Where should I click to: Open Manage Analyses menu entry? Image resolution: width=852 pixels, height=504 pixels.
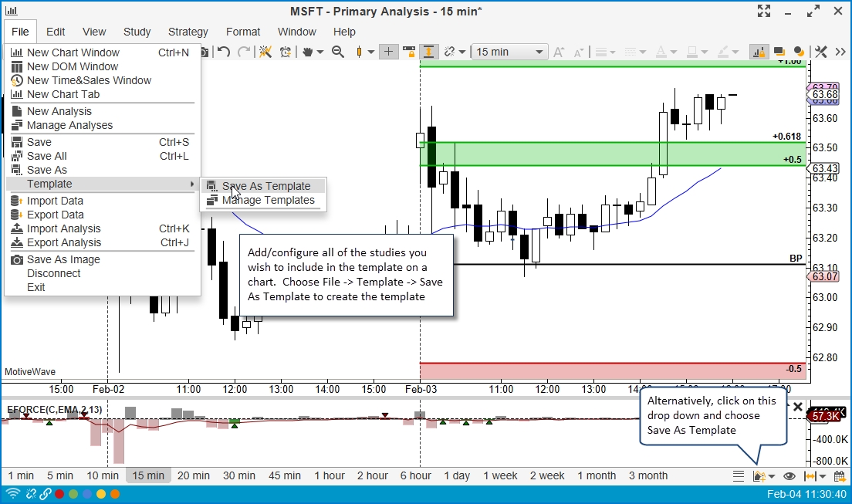click(102, 126)
